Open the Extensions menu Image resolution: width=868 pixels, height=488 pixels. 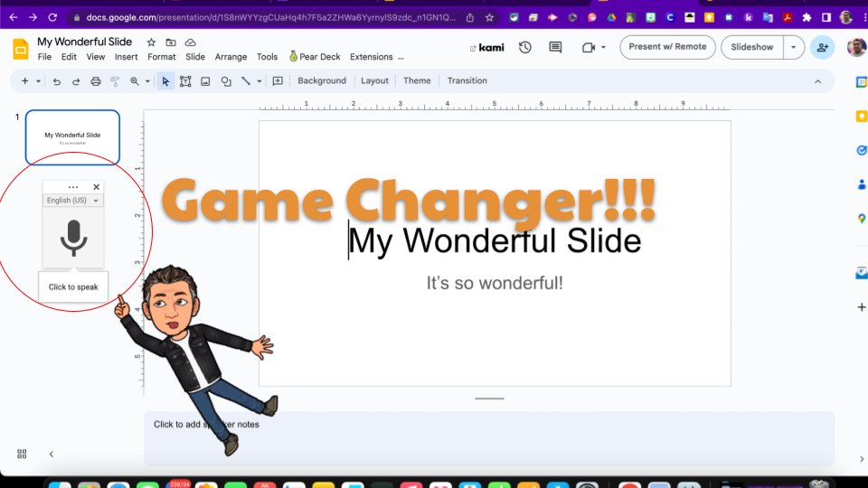click(x=371, y=57)
